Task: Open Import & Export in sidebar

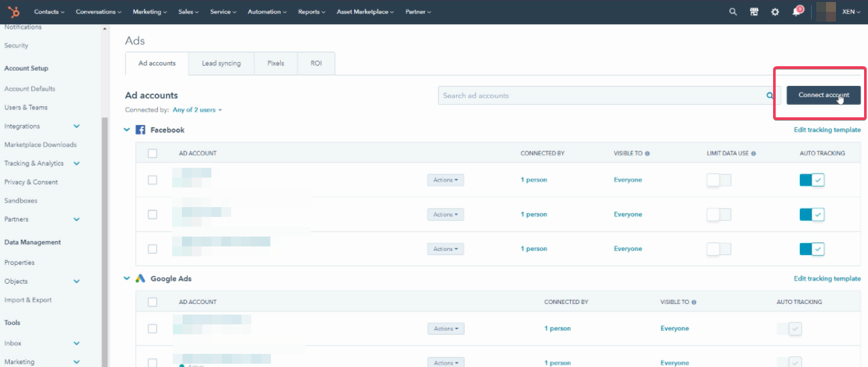Action: pyautogui.click(x=27, y=300)
